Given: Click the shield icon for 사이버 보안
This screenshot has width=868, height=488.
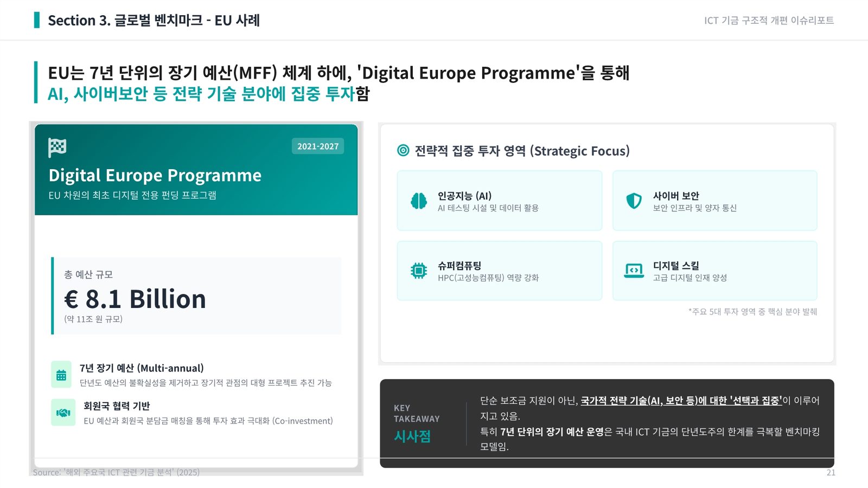Looking at the screenshot, I should [x=634, y=201].
